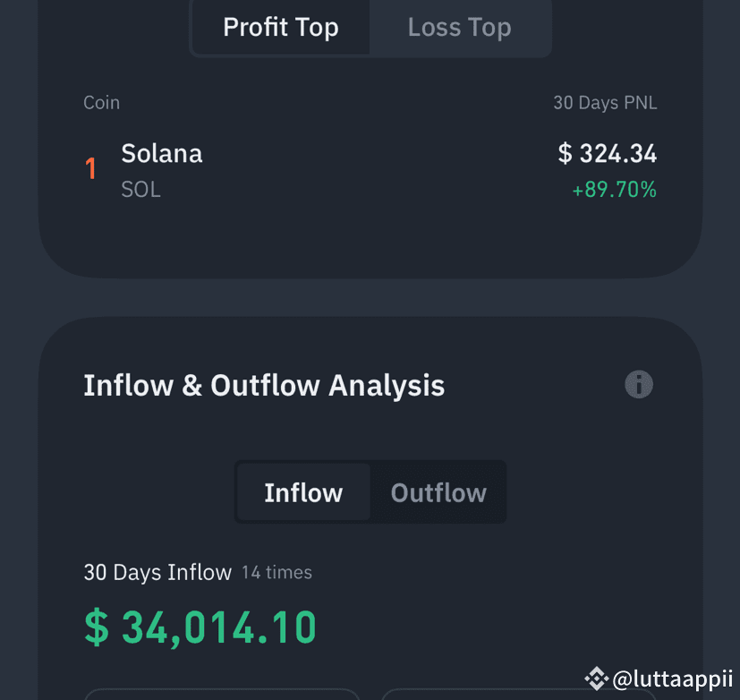Open the 30 Days PNL period selector

[x=605, y=102]
